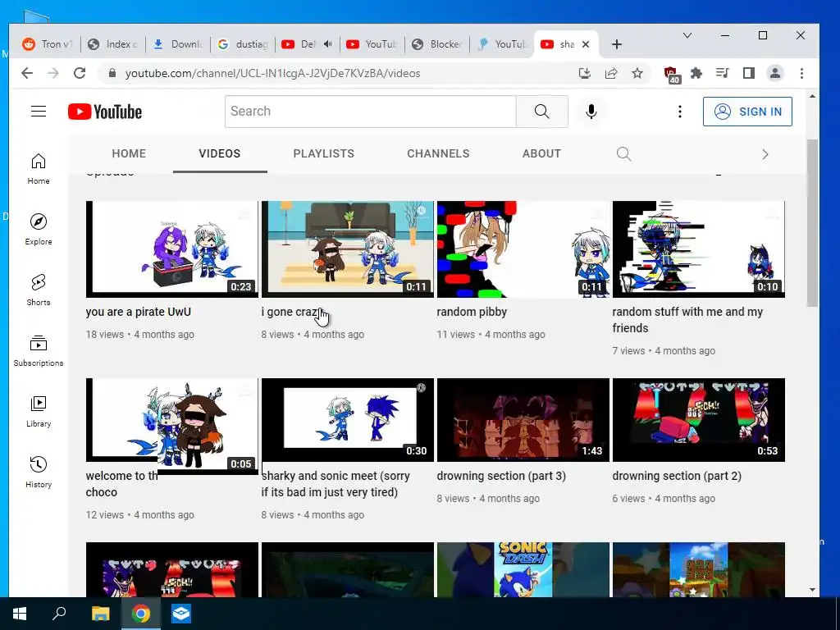840x630 pixels.
Task: Click the search magnifier button
Action: tap(541, 112)
